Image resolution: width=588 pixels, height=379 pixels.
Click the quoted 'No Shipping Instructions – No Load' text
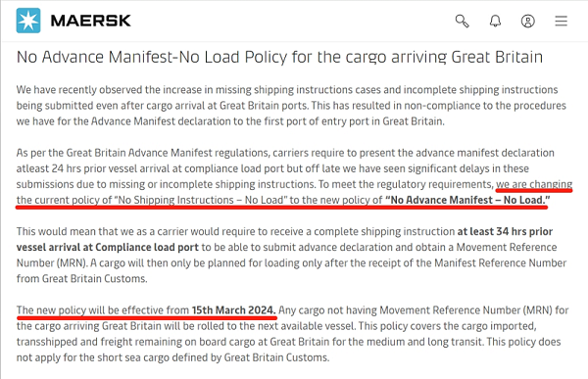pos(201,200)
